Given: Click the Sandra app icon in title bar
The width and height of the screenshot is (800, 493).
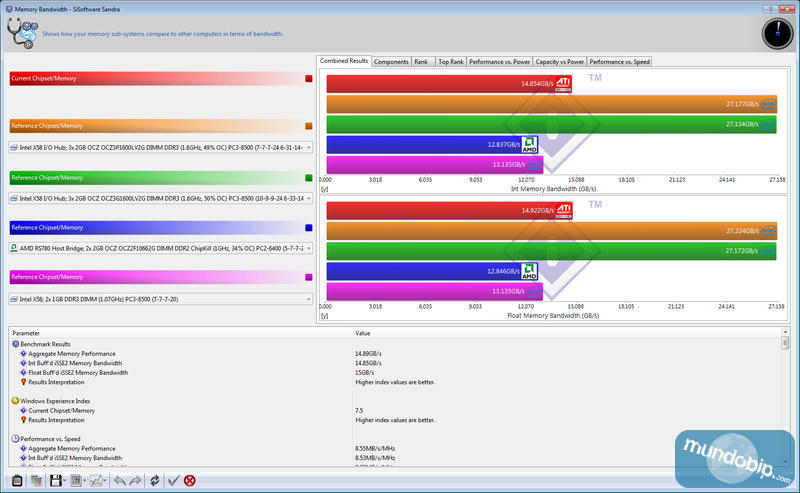Looking at the screenshot, I should (x=9, y=9).
